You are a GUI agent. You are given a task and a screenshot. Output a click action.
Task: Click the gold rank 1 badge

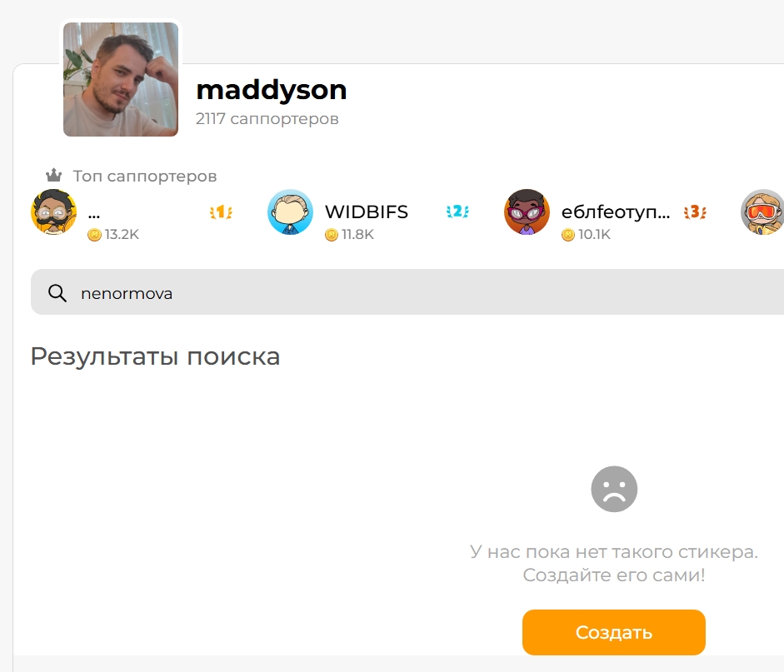click(x=221, y=212)
